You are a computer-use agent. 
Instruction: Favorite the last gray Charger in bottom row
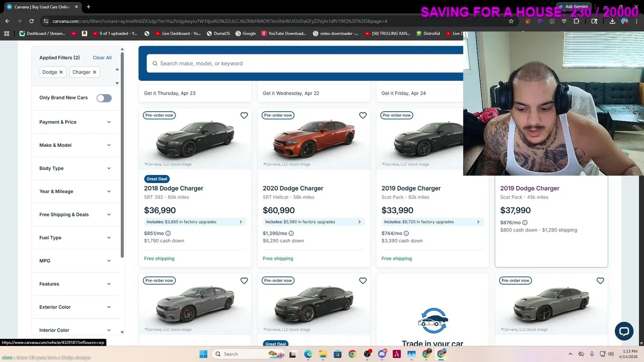pos(600,281)
